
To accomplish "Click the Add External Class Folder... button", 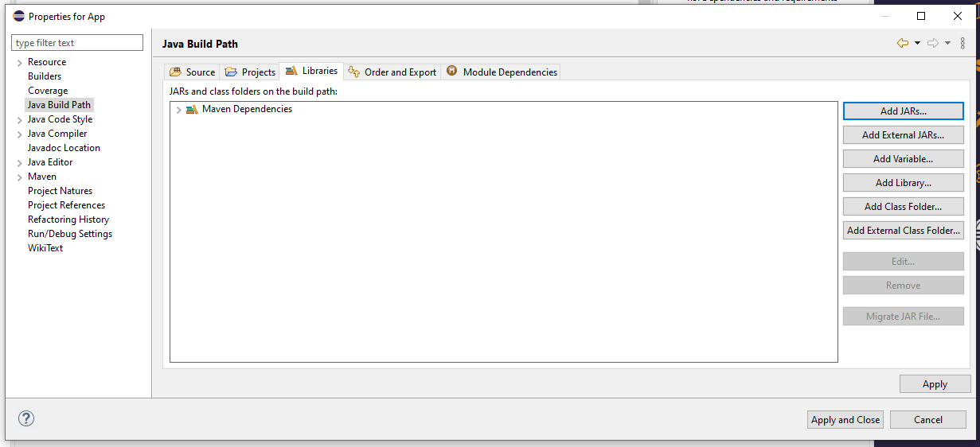I will [x=904, y=231].
